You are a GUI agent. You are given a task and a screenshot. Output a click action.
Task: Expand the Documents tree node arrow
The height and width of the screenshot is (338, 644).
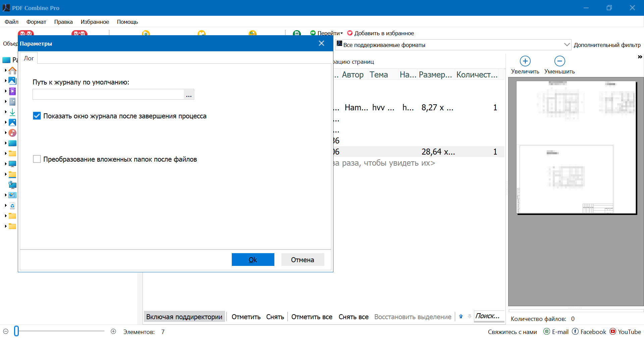tap(6, 102)
